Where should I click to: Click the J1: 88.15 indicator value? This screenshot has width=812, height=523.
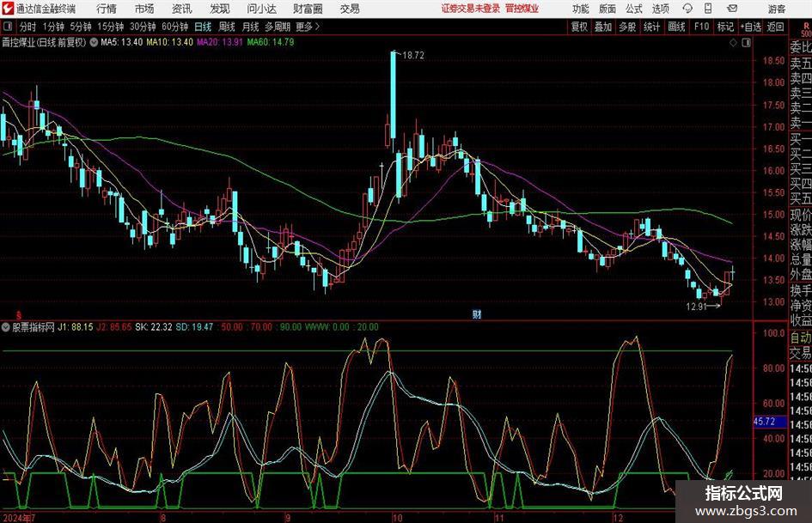point(75,327)
